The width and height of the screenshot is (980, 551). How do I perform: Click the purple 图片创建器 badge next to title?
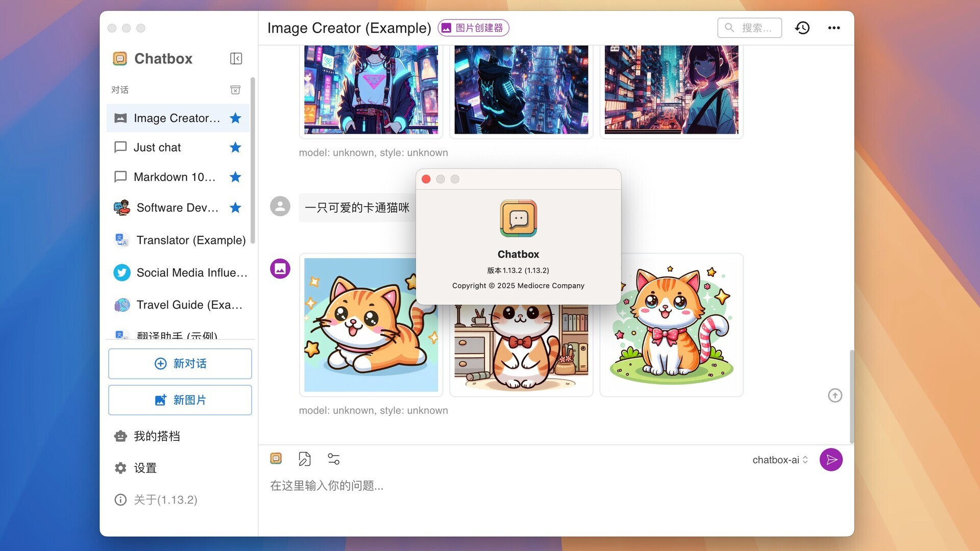[x=473, y=28]
